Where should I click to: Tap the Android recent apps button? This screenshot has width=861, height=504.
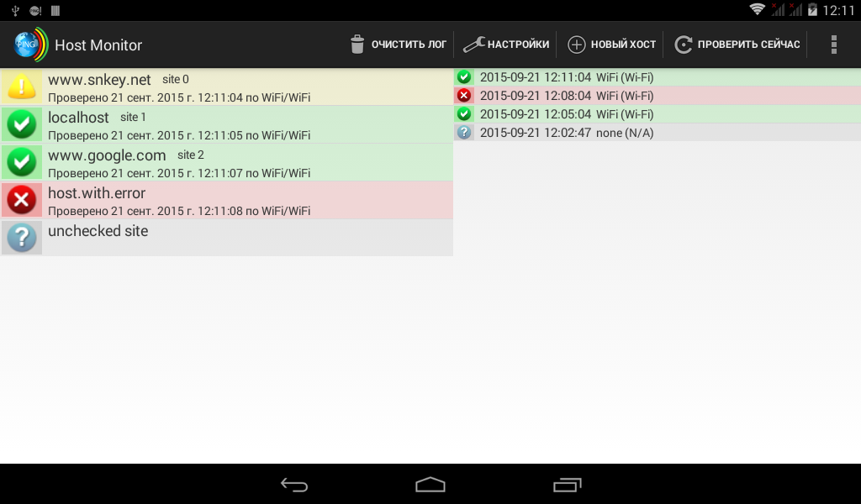click(x=568, y=484)
